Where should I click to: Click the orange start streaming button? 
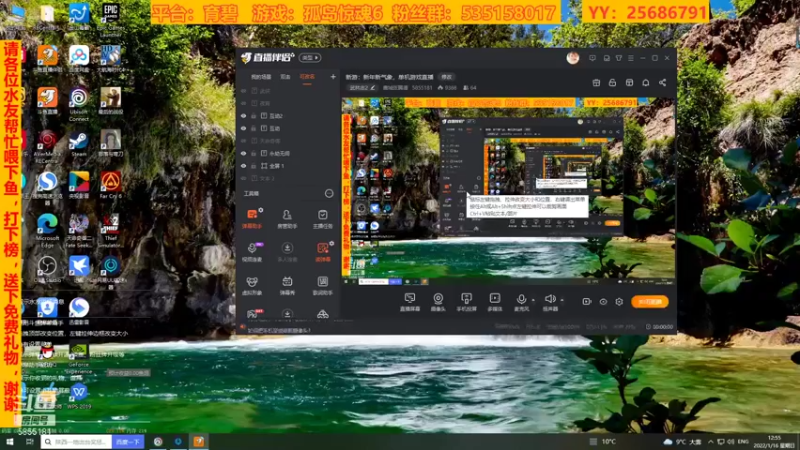(x=649, y=302)
